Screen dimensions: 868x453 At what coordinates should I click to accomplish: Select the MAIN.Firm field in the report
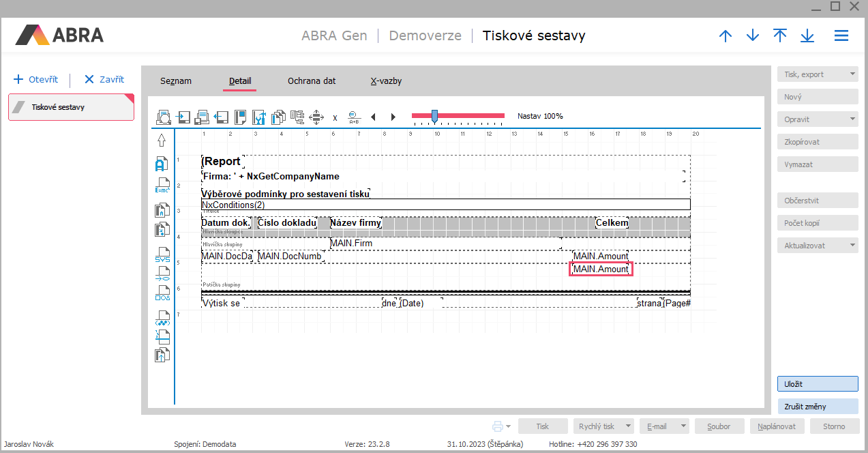(x=445, y=243)
